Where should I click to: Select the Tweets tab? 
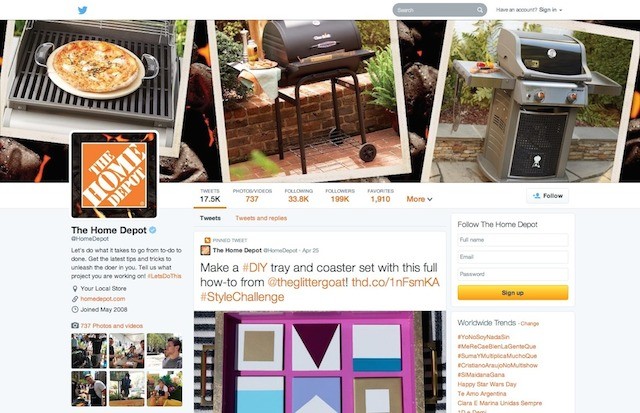tap(210, 218)
